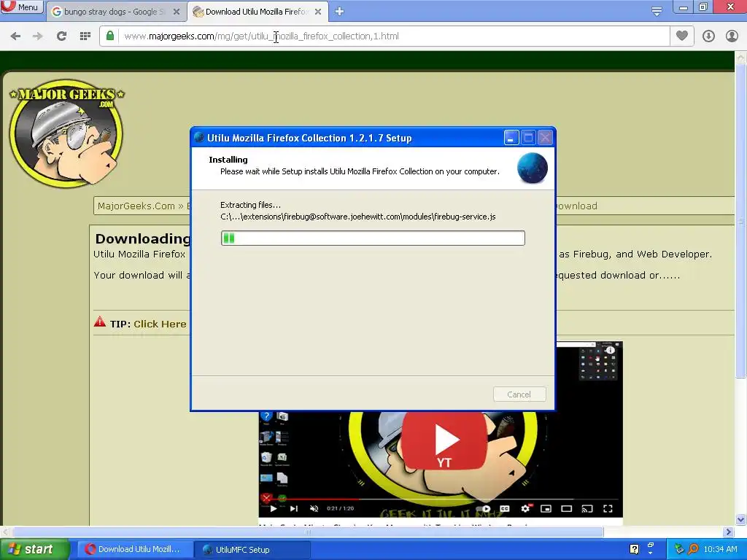The image size is (747, 560).
Task: Unmute the video player sound
Action: tap(314, 508)
